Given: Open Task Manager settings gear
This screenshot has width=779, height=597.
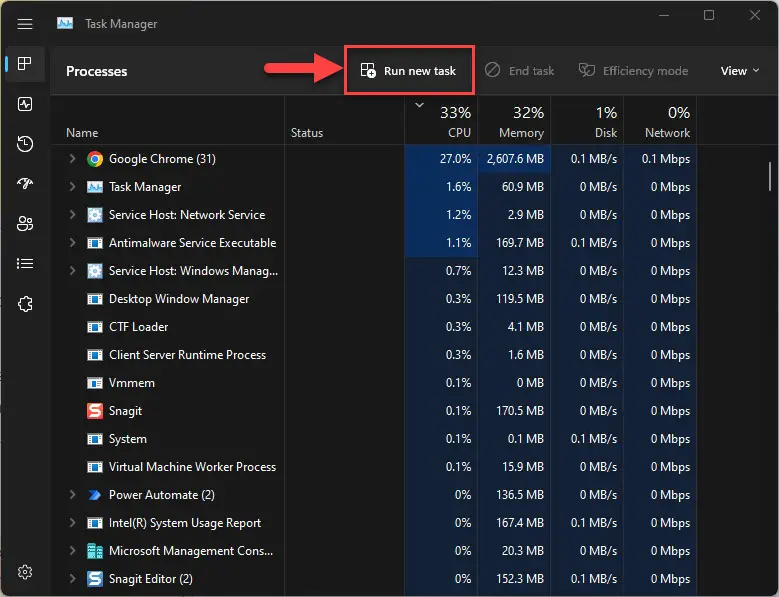Looking at the screenshot, I should point(25,572).
